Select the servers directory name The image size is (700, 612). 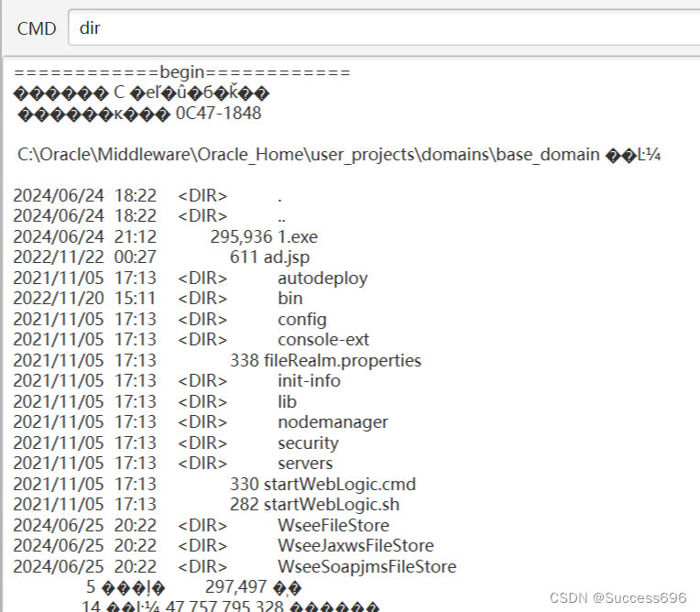305,464
